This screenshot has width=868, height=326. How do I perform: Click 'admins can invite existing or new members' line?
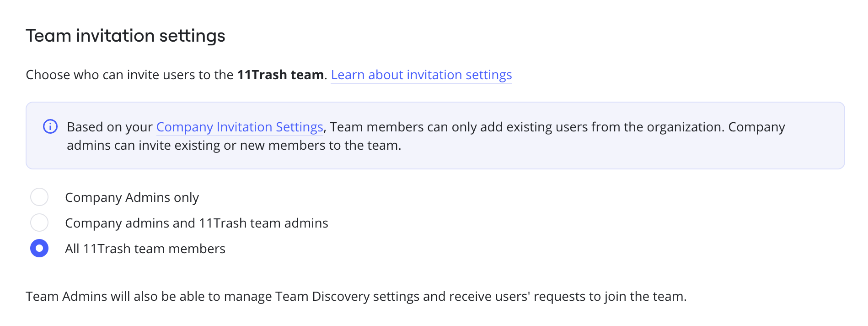coord(234,145)
